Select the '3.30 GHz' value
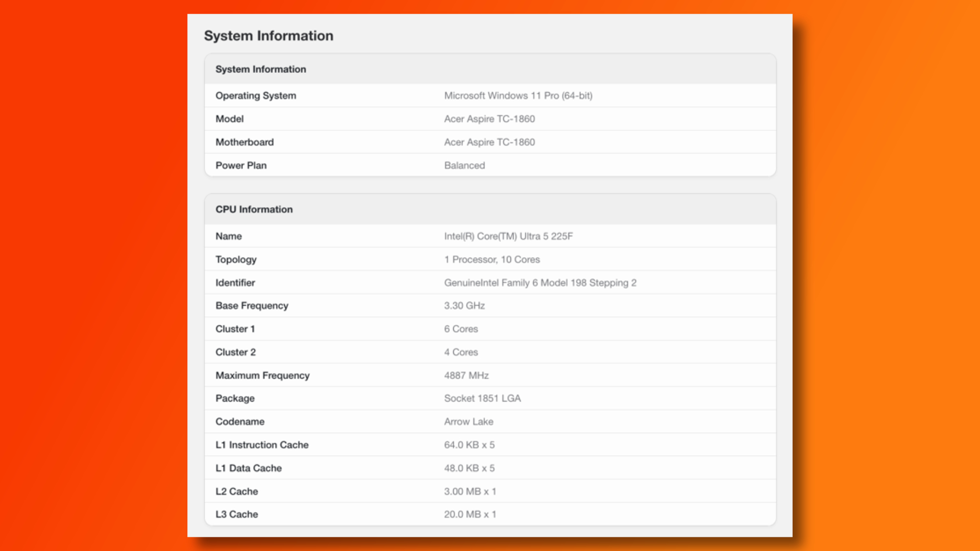The height and width of the screenshot is (551, 980). click(464, 306)
